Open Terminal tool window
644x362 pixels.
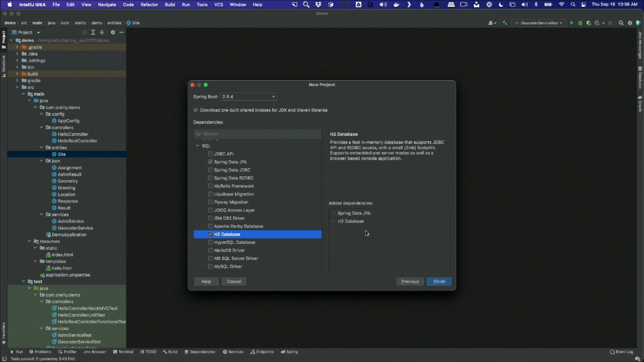123,352
